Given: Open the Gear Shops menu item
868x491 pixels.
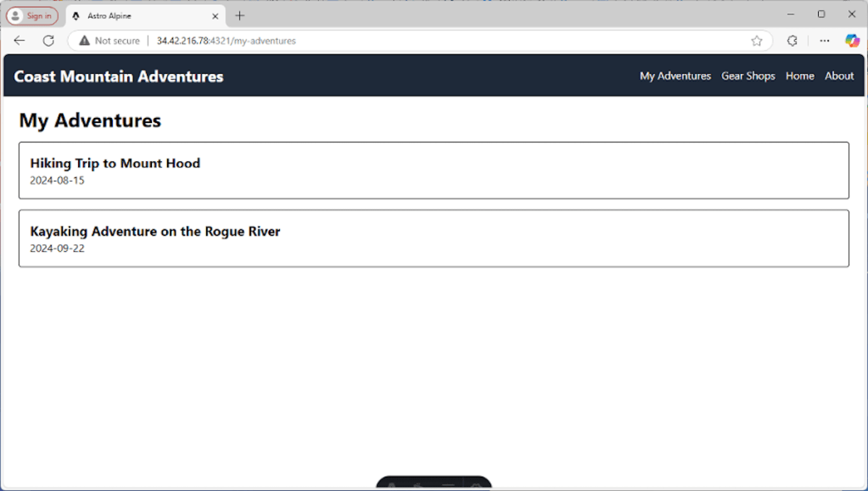Looking at the screenshot, I should point(748,75).
